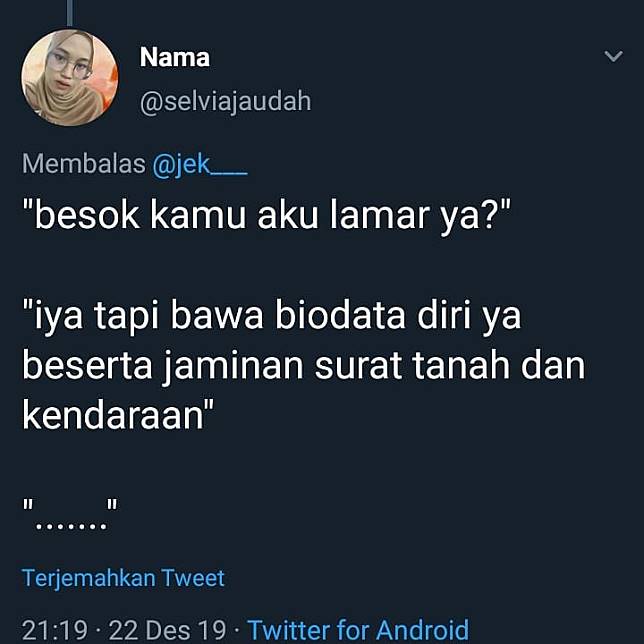Viewport: 644px width, 644px height.
Task: Open the tweet options chevron menu
Action: (x=613, y=56)
